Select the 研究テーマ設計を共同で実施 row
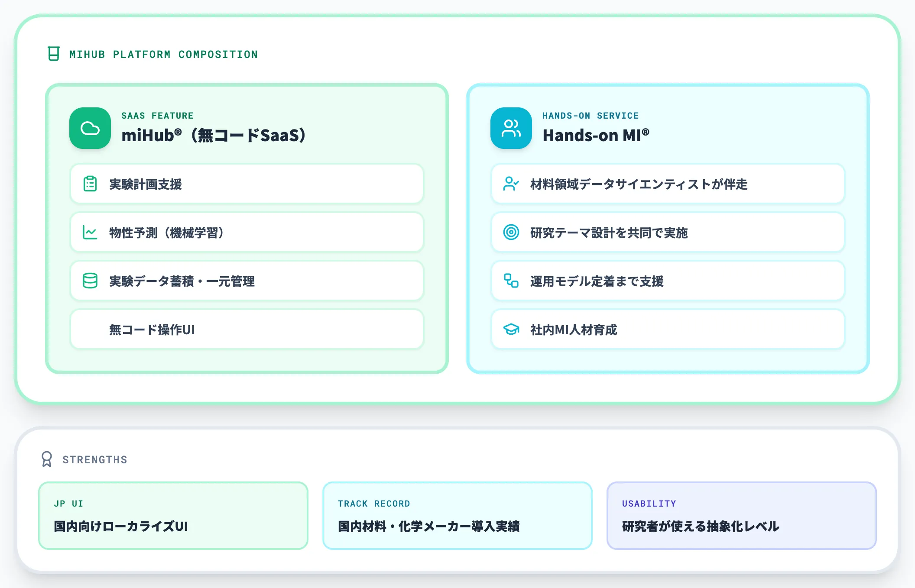 tap(668, 233)
